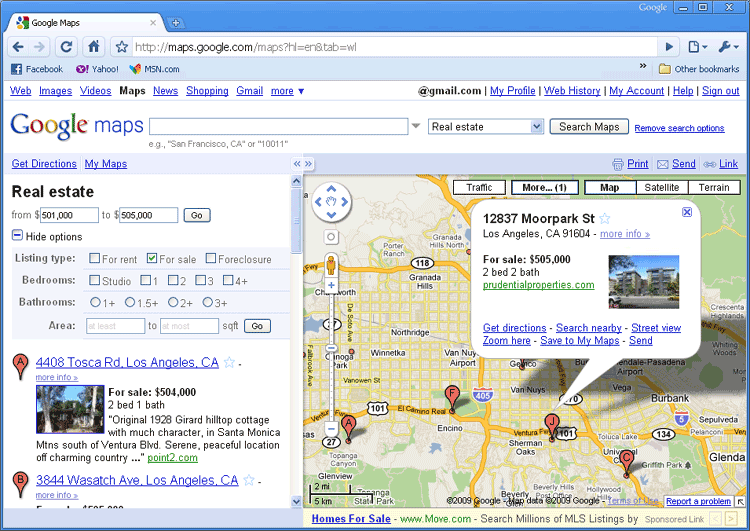Open the My Maps link
Screen dimensions: 750x531
(x=106, y=164)
